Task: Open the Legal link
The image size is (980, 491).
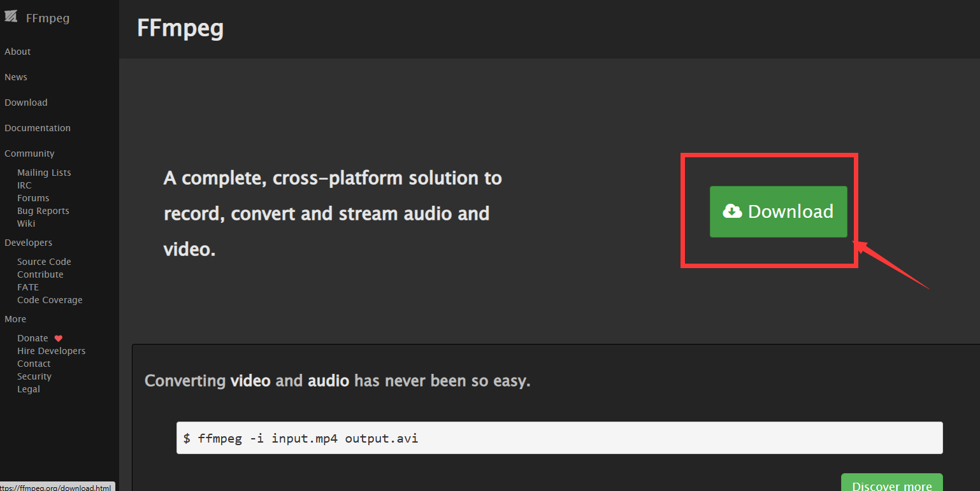Action: point(29,389)
